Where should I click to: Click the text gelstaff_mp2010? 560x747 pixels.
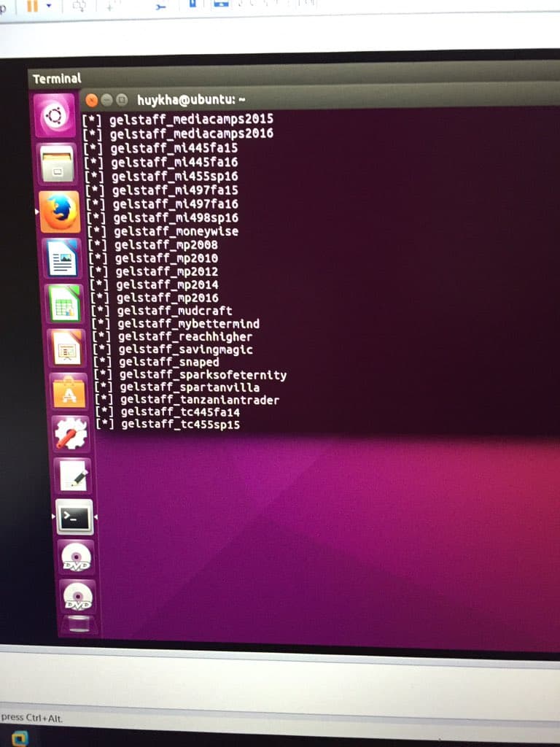[167, 258]
